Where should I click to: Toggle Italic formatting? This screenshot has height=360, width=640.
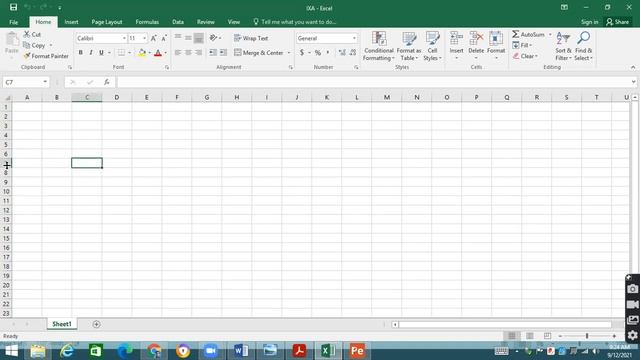coord(91,53)
